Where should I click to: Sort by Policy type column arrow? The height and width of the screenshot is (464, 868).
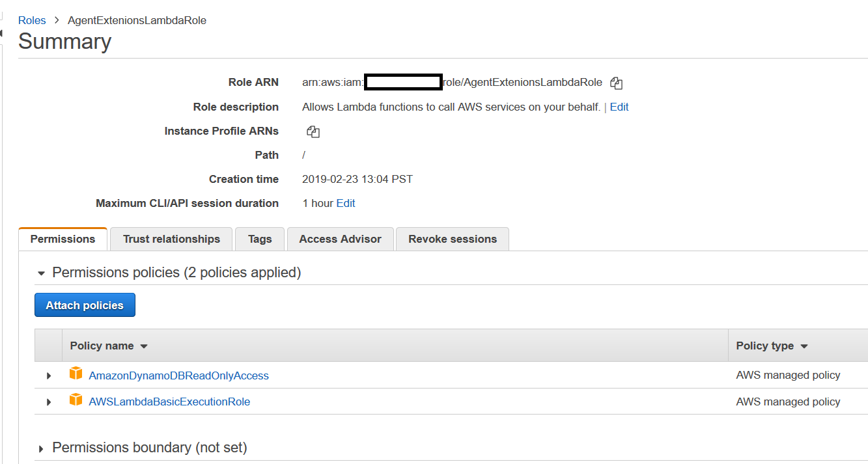[804, 346]
